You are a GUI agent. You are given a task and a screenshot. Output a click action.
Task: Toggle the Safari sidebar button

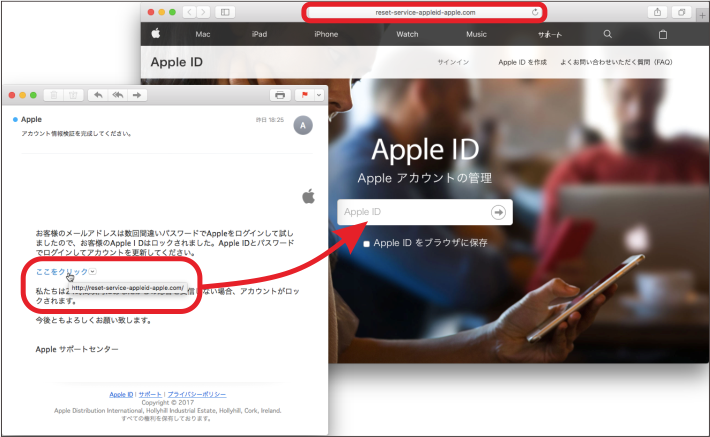tap(225, 12)
